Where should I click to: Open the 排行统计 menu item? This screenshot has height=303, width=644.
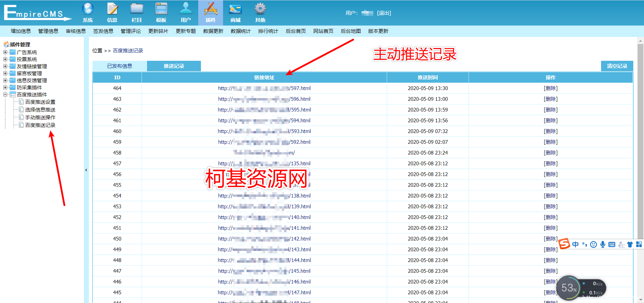tap(268, 31)
